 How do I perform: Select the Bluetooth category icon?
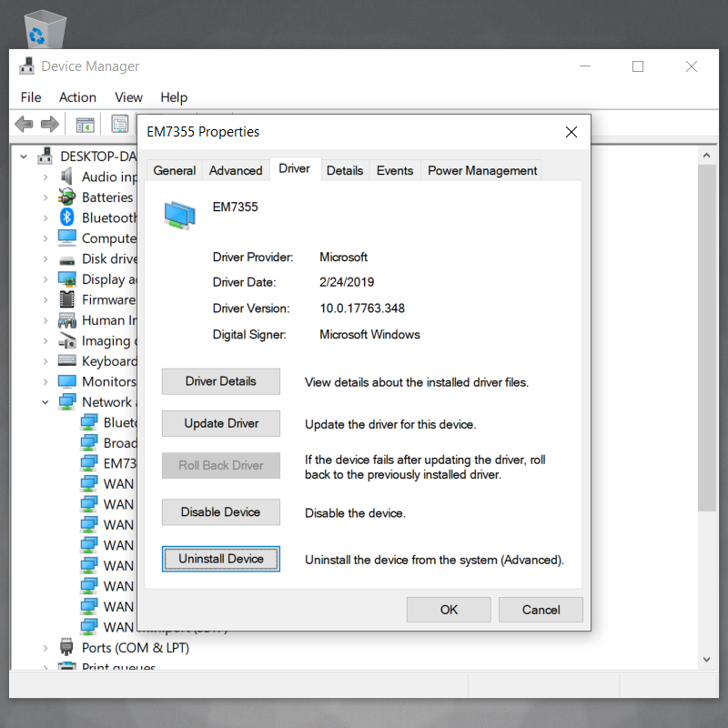pos(66,217)
